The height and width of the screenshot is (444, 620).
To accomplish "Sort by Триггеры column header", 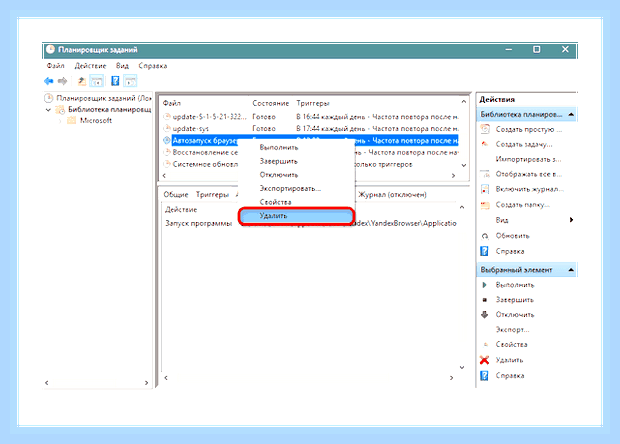I will (313, 103).
